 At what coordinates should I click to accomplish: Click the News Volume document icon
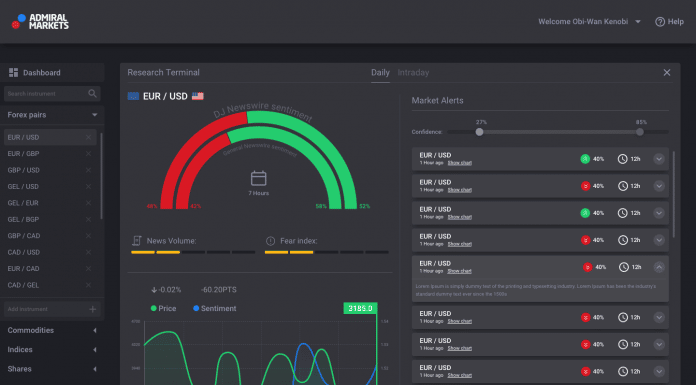[136, 241]
